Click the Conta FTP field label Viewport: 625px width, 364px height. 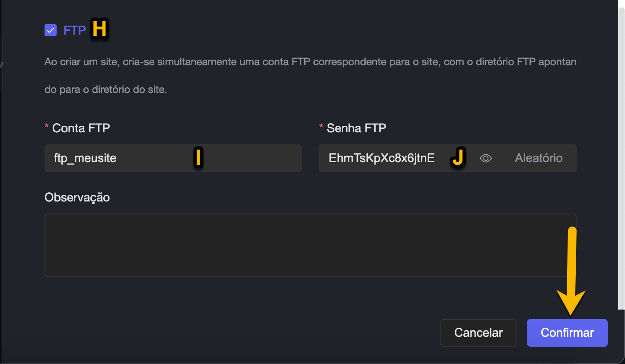(x=81, y=128)
